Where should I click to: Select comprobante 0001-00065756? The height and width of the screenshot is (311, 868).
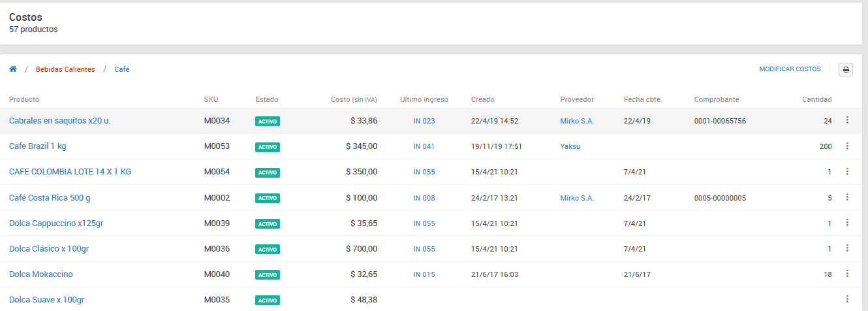point(720,121)
